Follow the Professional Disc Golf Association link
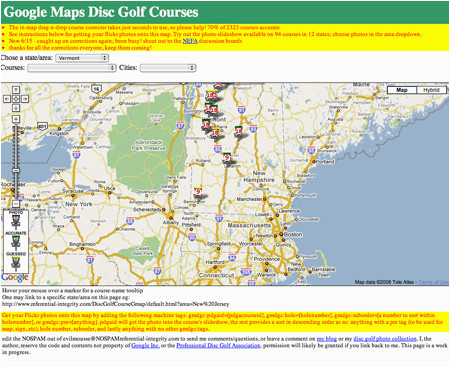The height and width of the screenshot is (368, 450). pos(218,346)
